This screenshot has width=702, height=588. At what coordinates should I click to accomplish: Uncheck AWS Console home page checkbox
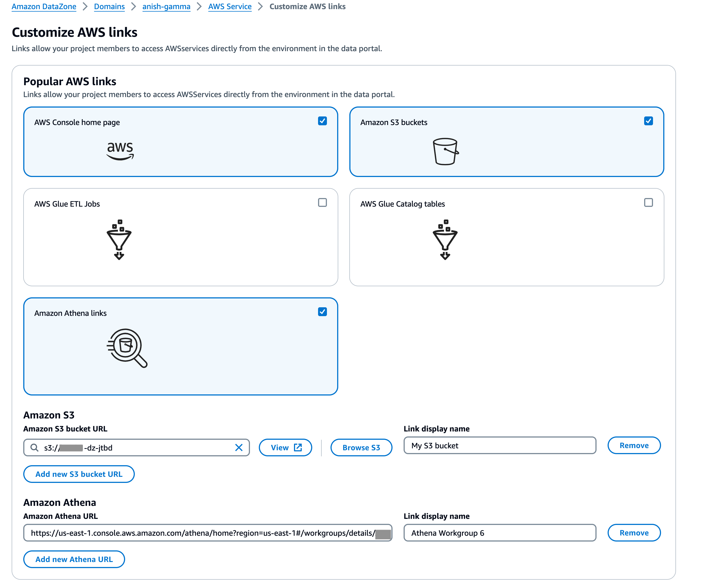click(x=322, y=121)
